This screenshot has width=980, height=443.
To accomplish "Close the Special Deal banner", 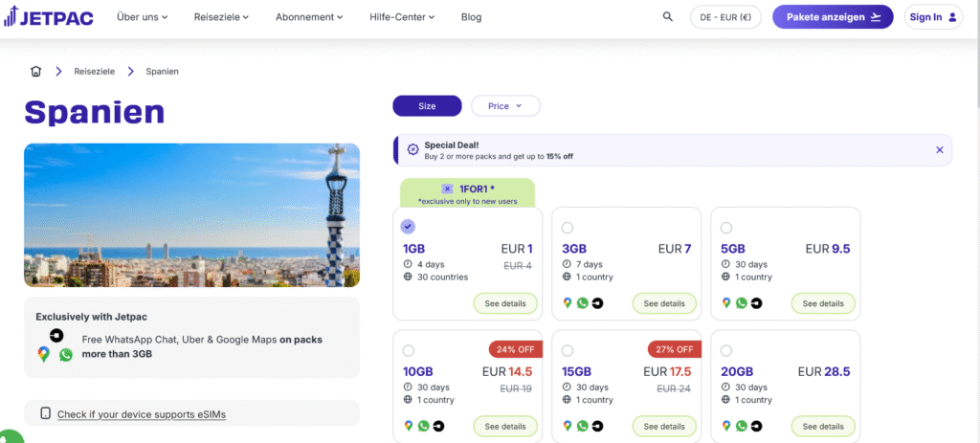I will click(x=940, y=150).
